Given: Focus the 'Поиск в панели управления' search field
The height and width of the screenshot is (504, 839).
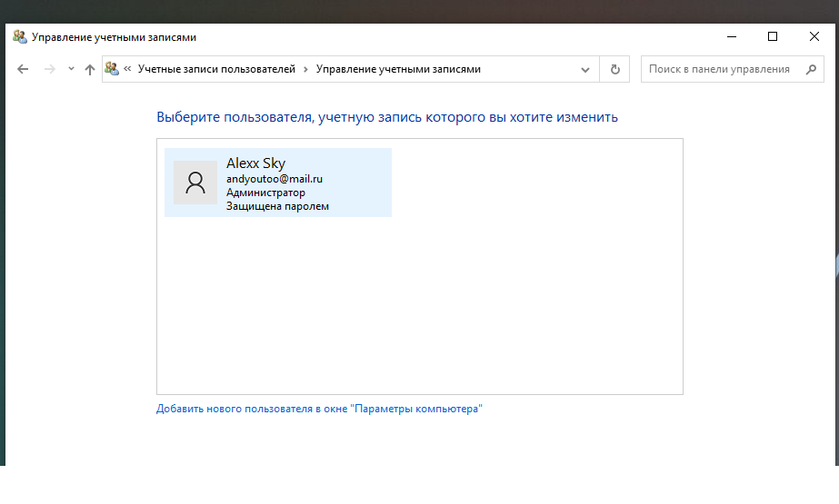Looking at the screenshot, I should tap(718, 69).
